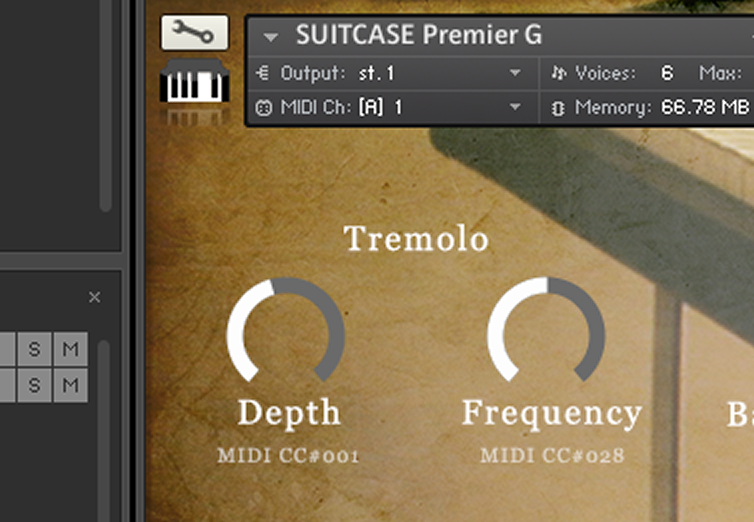Click the Memory chip icon
Image resolution: width=754 pixels, height=522 pixels.
(558, 108)
